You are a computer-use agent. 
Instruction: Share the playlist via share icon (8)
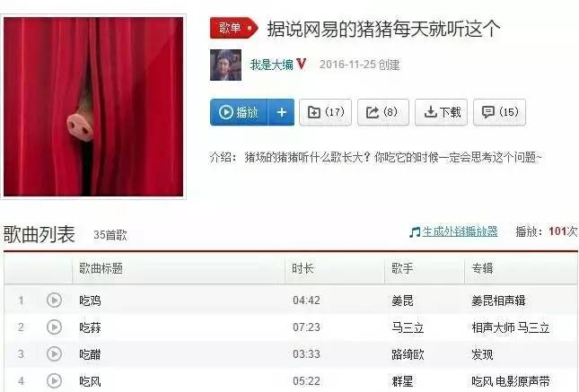(x=383, y=112)
